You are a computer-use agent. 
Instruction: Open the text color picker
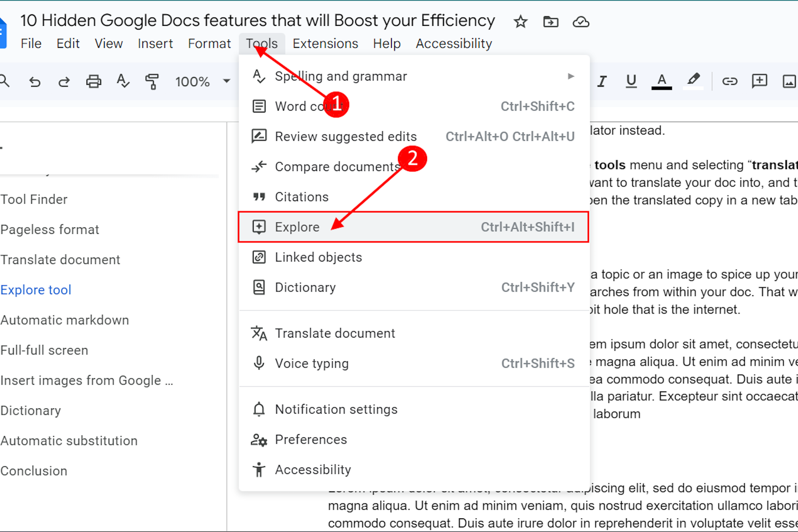(662, 81)
